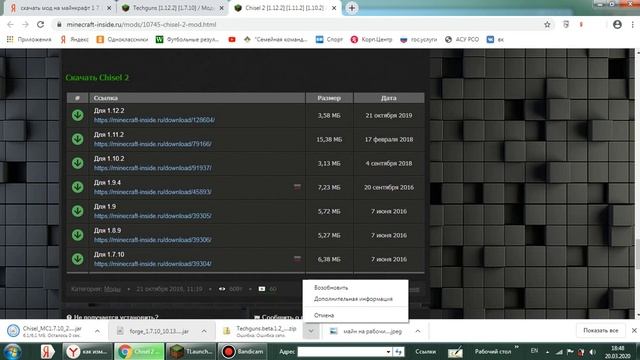
Task: Expand options for forge jar download
Action: tap(204, 331)
